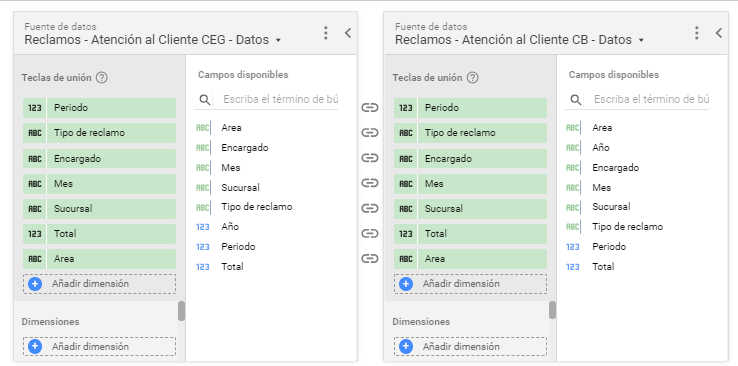Click help icon beside left Teclas de unión
Viewport: 738px width, 366px height.
click(101, 78)
